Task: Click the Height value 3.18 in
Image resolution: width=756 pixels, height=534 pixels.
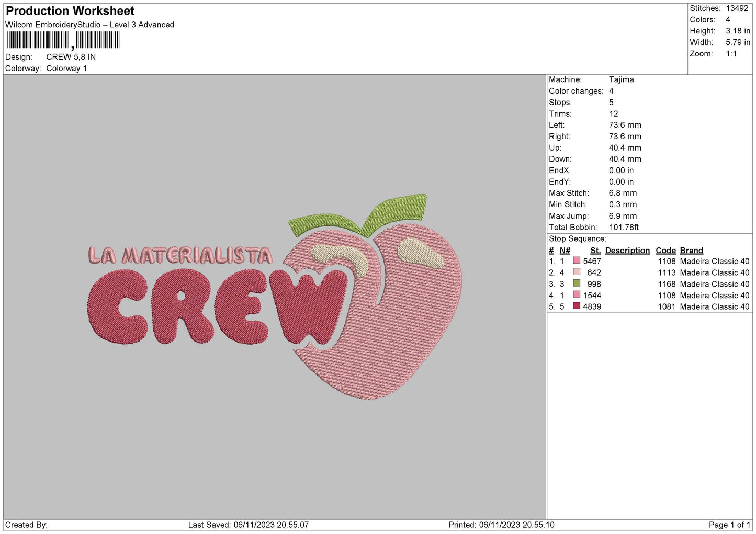Action: coord(738,31)
